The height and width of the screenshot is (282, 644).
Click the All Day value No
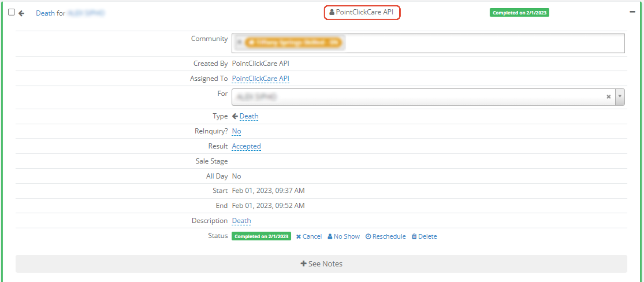[237, 176]
